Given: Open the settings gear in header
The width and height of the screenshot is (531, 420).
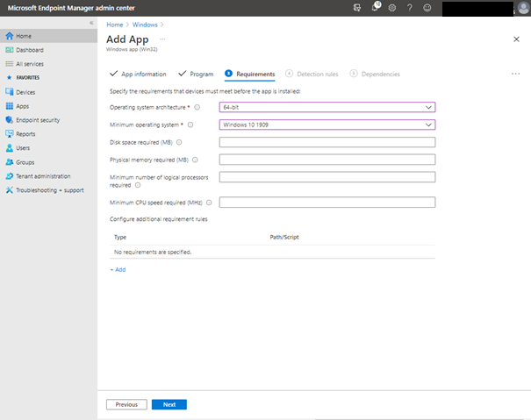Looking at the screenshot, I should [392, 7].
